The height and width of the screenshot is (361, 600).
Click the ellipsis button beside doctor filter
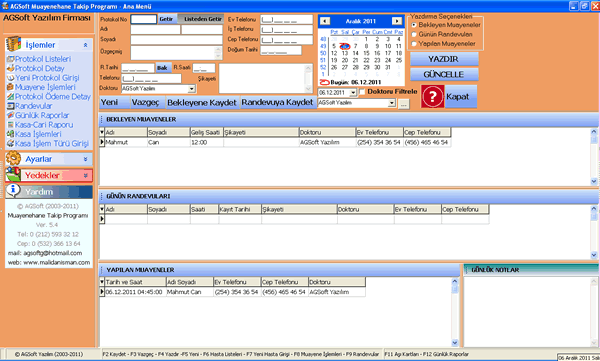[403, 104]
